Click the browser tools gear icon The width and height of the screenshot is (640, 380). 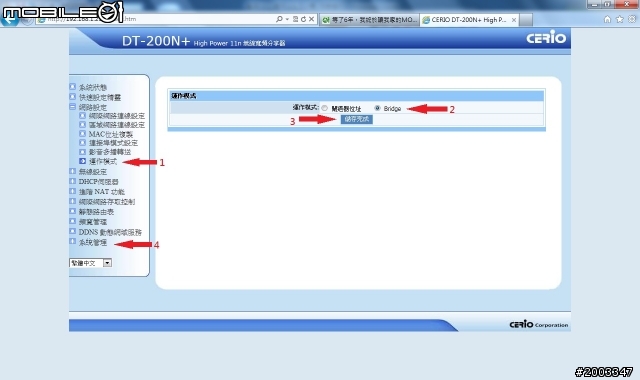click(632, 19)
